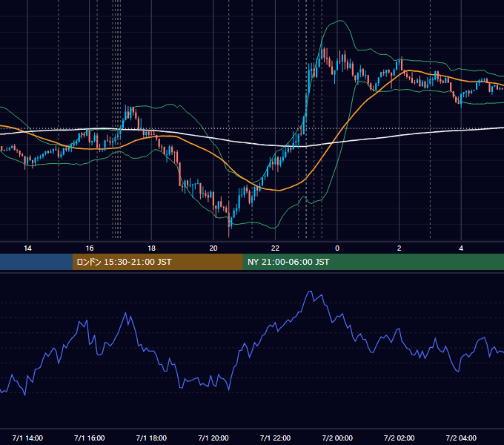Click the NY 21:00-06:00 JST session band
The height and width of the screenshot is (445, 504).
click(x=373, y=262)
